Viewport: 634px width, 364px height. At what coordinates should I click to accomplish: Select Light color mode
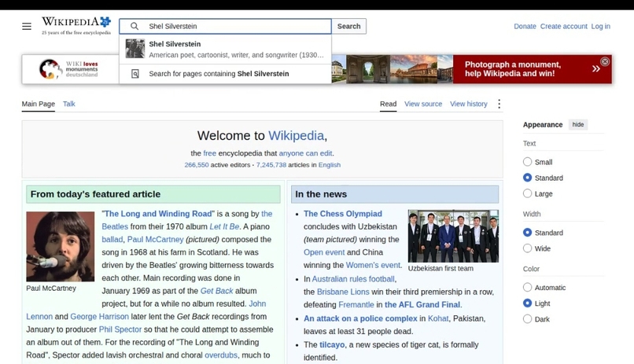(x=527, y=303)
